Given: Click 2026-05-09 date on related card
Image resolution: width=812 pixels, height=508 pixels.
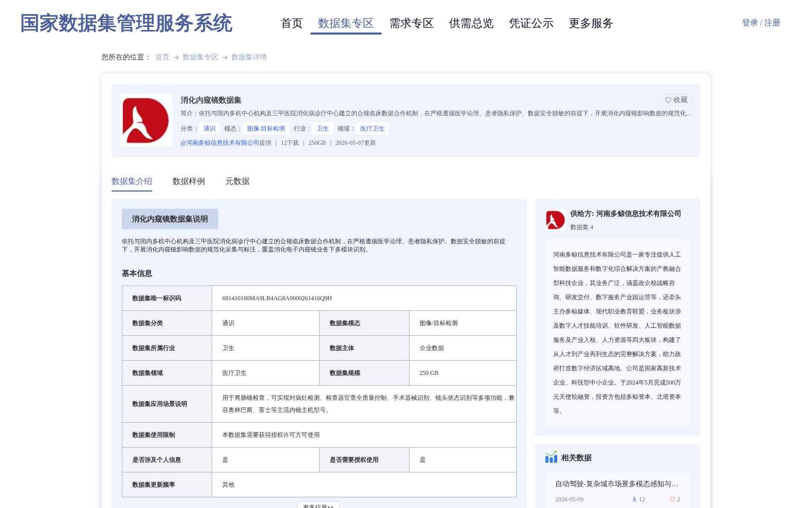Looking at the screenshot, I should click(x=569, y=499).
